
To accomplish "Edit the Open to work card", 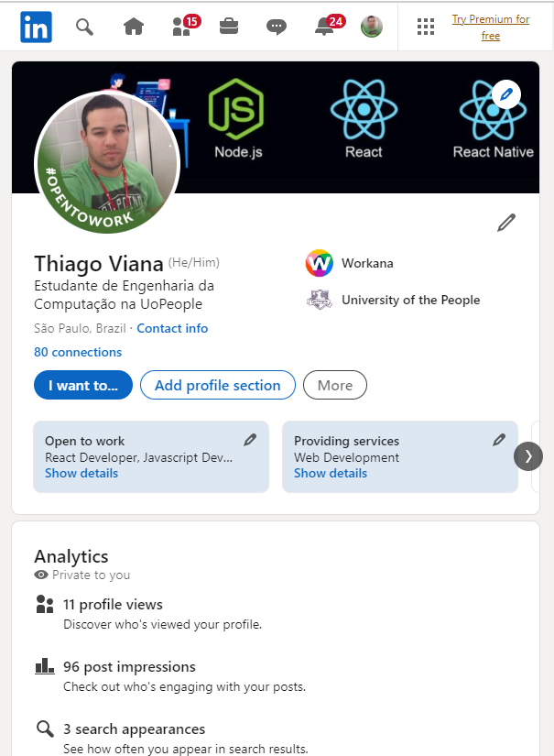I will click(x=250, y=440).
